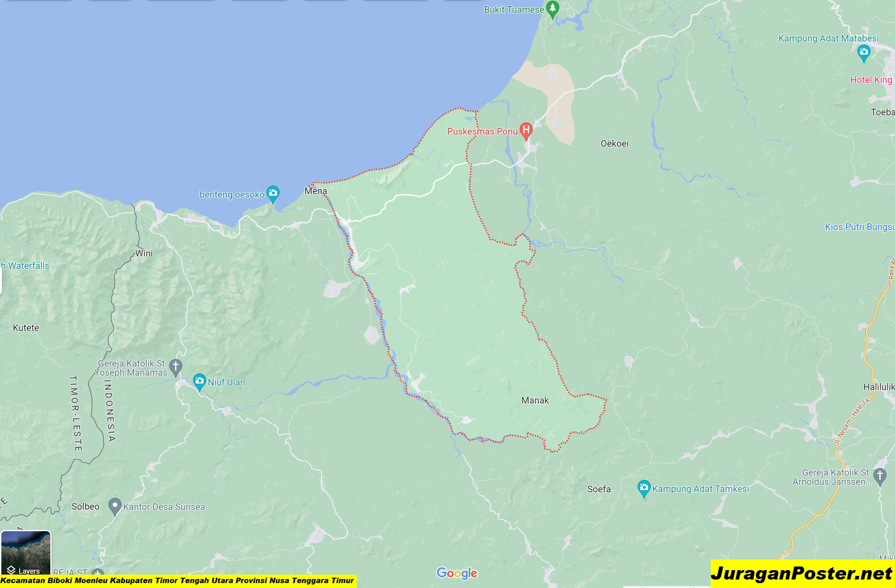Image resolution: width=895 pixels, height=588 pixels.
Task: Select the Kantor Desa Sunsea location pin
Action: coord(115,506)
